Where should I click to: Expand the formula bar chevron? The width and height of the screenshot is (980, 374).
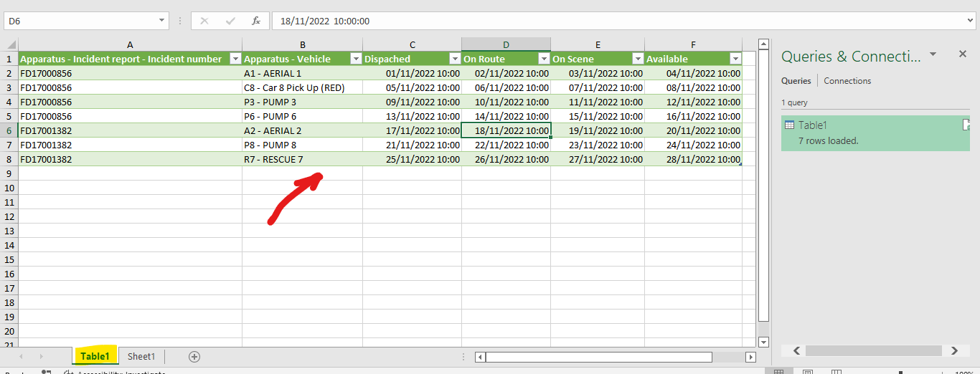pos(971,21)
